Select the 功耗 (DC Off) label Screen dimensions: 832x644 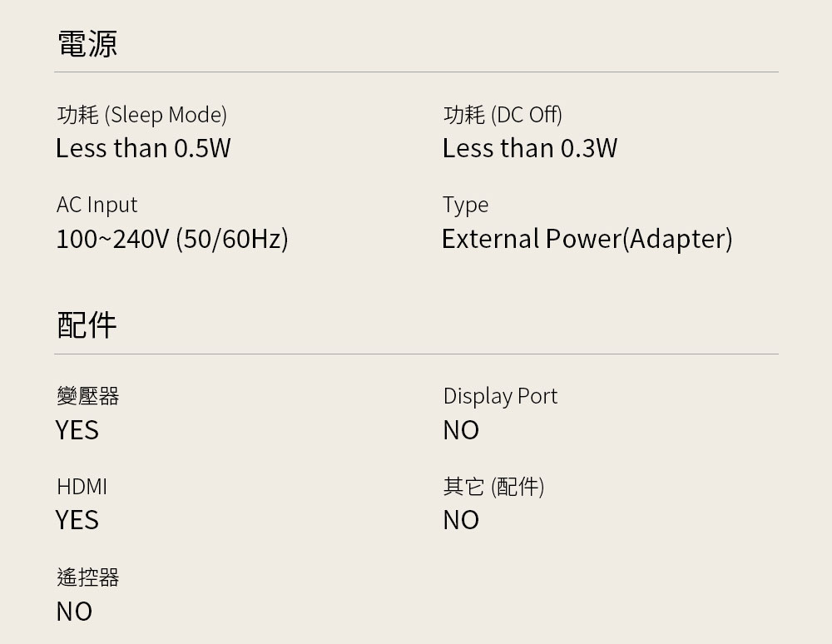(503, 115)
